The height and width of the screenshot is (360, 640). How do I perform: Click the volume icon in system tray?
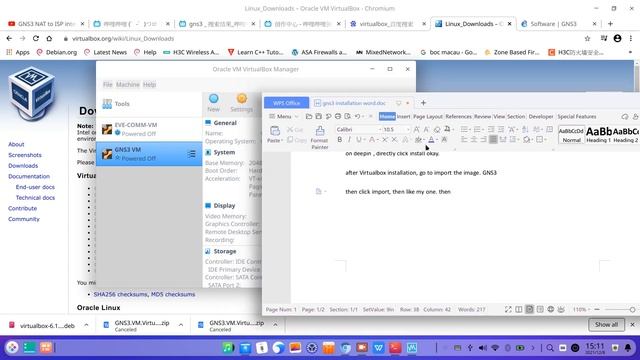[482, 348]
